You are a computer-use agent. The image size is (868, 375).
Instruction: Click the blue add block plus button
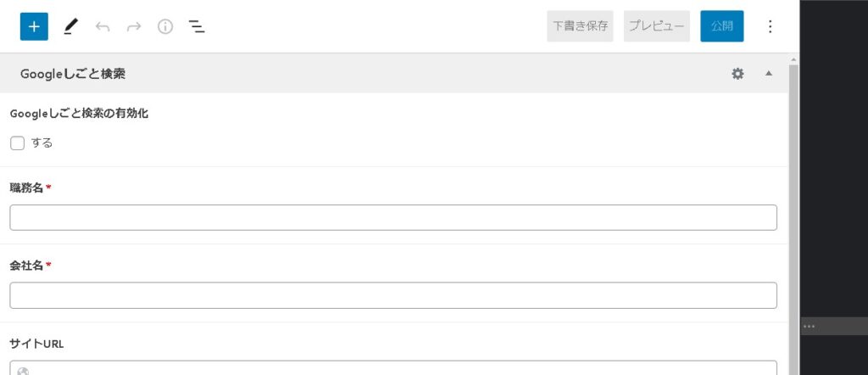pos(34,26)
